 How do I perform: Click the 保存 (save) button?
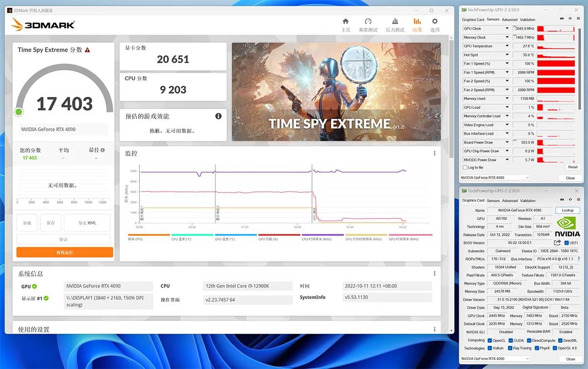pos(50,223)
